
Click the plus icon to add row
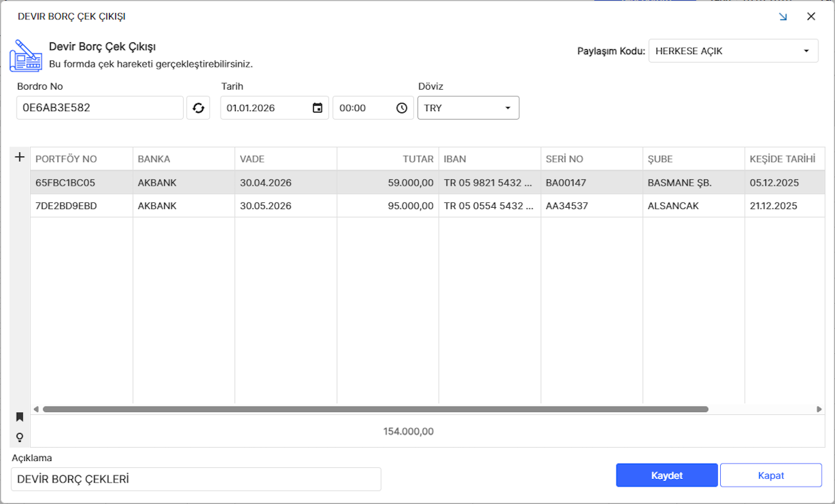[19, 158]
